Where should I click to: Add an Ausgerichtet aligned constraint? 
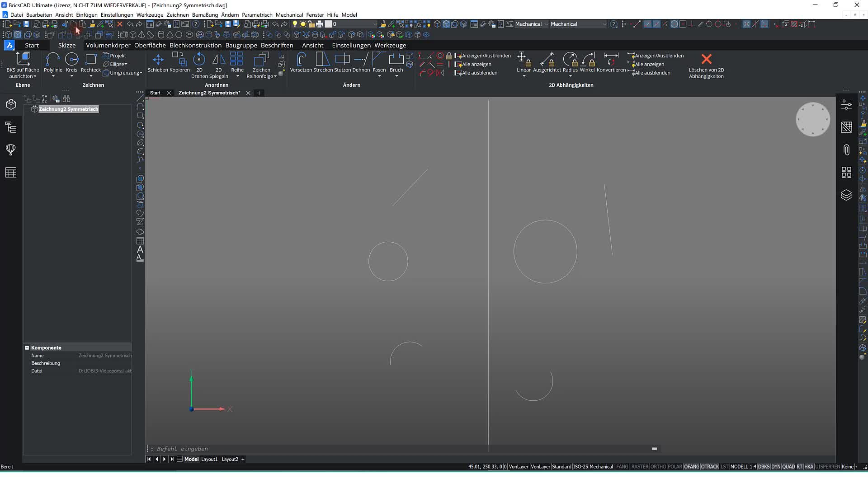pos(547,63)
